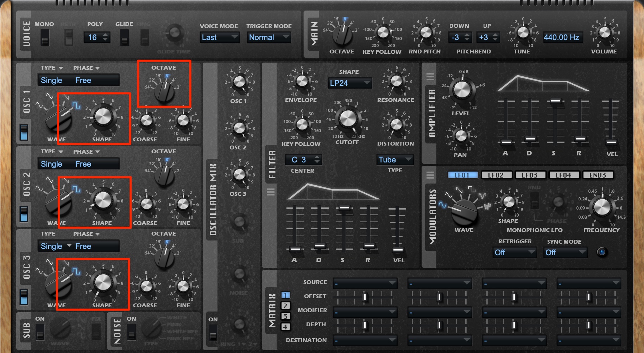Click the LFO Frequency knob
This screenshot has height=353, width=644.
click(602, 207)
